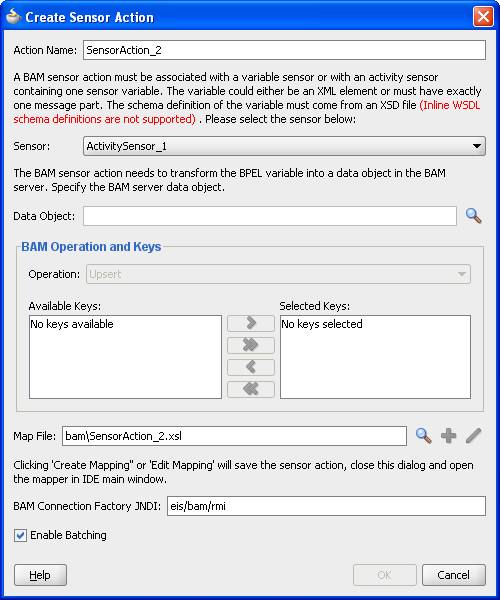Click the Help button
This screenshot has height=600, width=500.
pos(40,575)
